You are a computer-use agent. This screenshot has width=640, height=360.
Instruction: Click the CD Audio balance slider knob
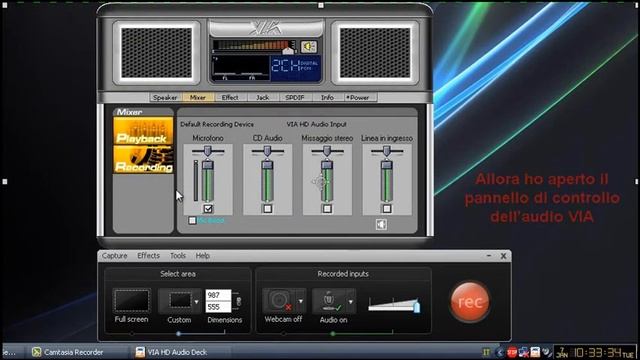(x=267, y=151)
